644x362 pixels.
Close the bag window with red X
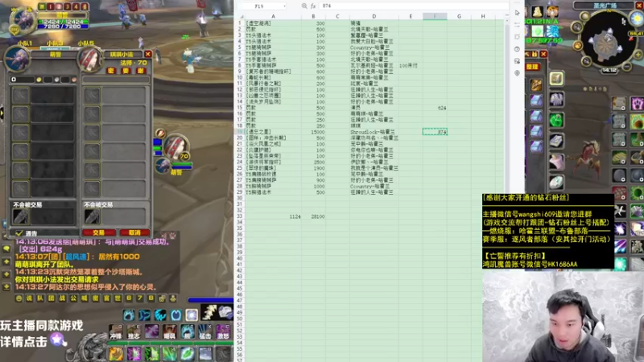point(543,54)
